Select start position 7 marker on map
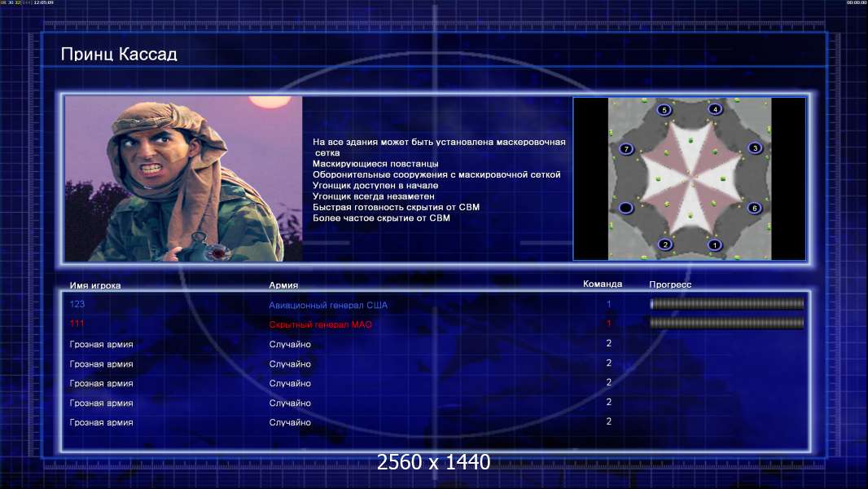The width and height of the screenshot is (868, 489). tap(626, 149)
